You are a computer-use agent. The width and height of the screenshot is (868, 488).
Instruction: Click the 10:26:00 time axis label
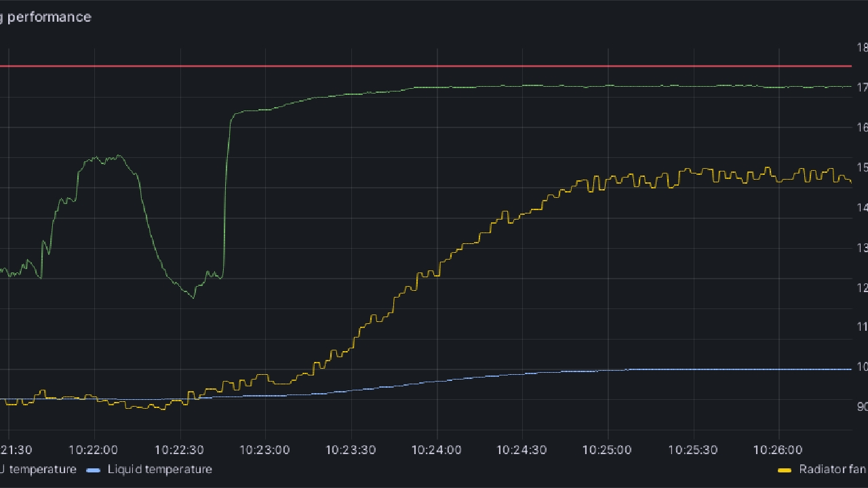coord(778,449)
